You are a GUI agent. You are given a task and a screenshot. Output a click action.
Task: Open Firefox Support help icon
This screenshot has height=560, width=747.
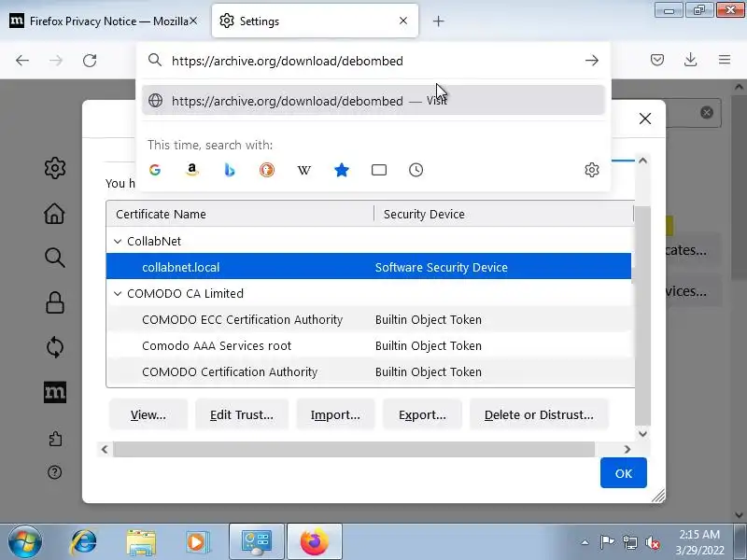tap(55, 472)
